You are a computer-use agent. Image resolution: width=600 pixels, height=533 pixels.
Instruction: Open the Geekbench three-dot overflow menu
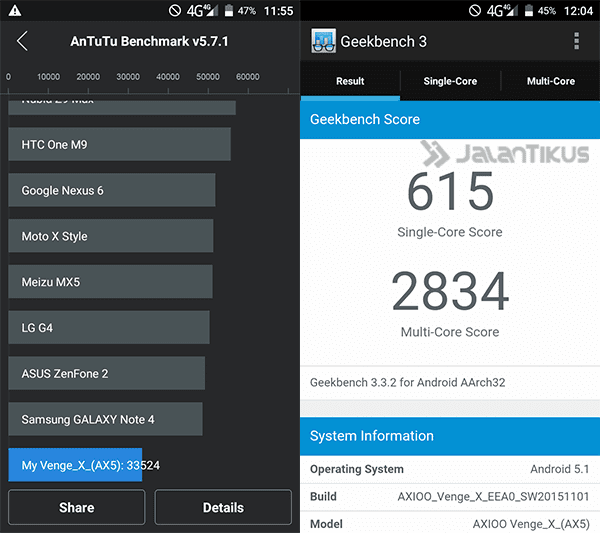click(576, 41)
